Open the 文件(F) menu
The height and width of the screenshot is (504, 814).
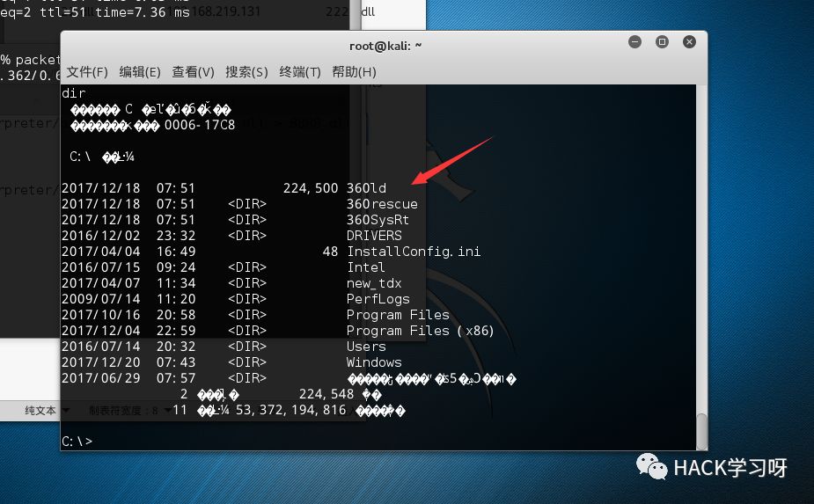pyautogui.click(x=87, y=71)
